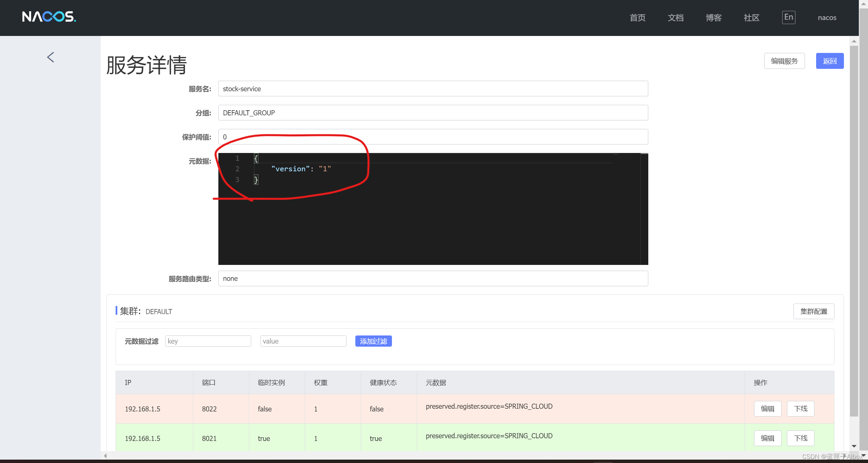Click line number 1 in metadata editor
The width and height of the screenshot is (868, 463).
237,158
